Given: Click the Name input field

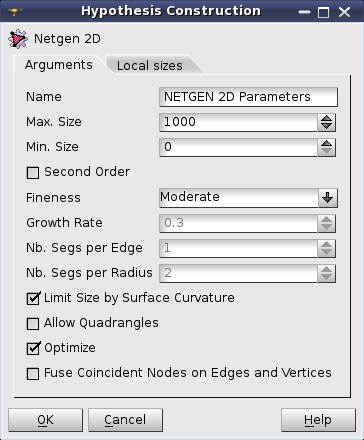Looking at the screenshot, I should click(248, 97).
